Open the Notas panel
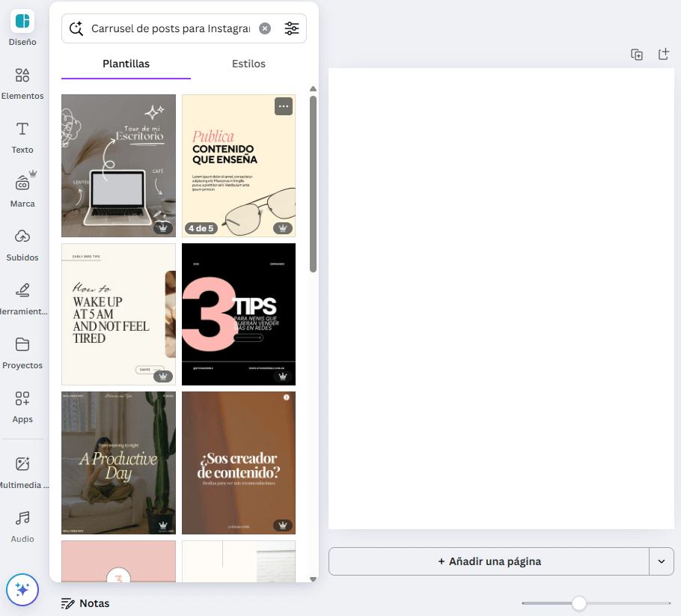The image size is (681, 616). [x=85, y=603]
